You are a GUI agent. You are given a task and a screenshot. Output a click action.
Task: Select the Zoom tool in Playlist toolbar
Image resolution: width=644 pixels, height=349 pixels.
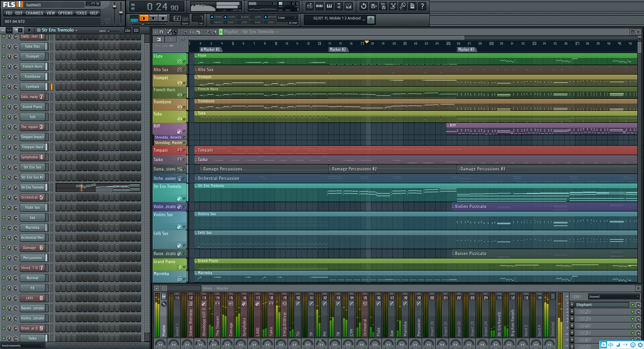click(x=209, y=32)
